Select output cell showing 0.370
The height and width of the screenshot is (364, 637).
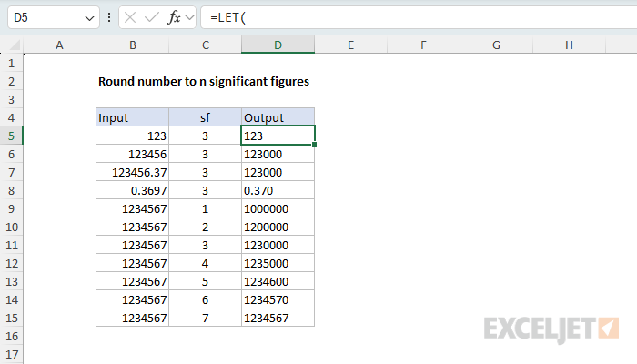[278, 190]
